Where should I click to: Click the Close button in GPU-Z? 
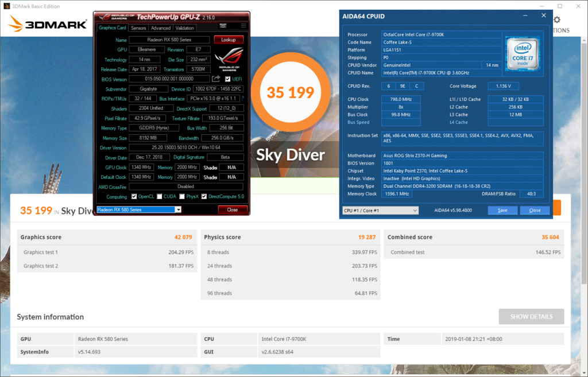232,209
